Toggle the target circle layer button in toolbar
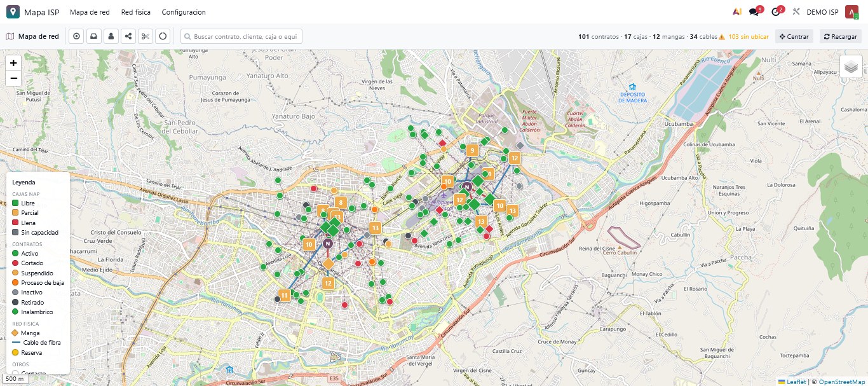This screenshot has height=386, width=868. tap(77, 36)
